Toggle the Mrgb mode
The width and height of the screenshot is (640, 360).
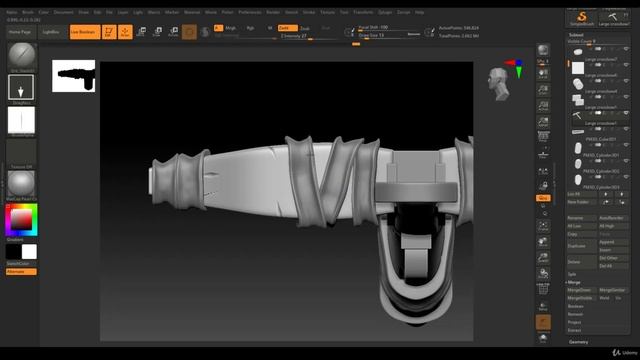(x=231, y=28)
